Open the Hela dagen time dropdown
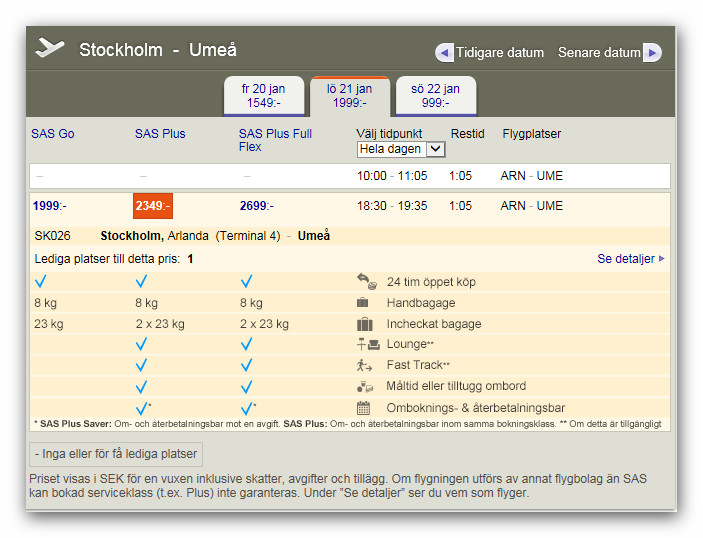 point(401,149)
